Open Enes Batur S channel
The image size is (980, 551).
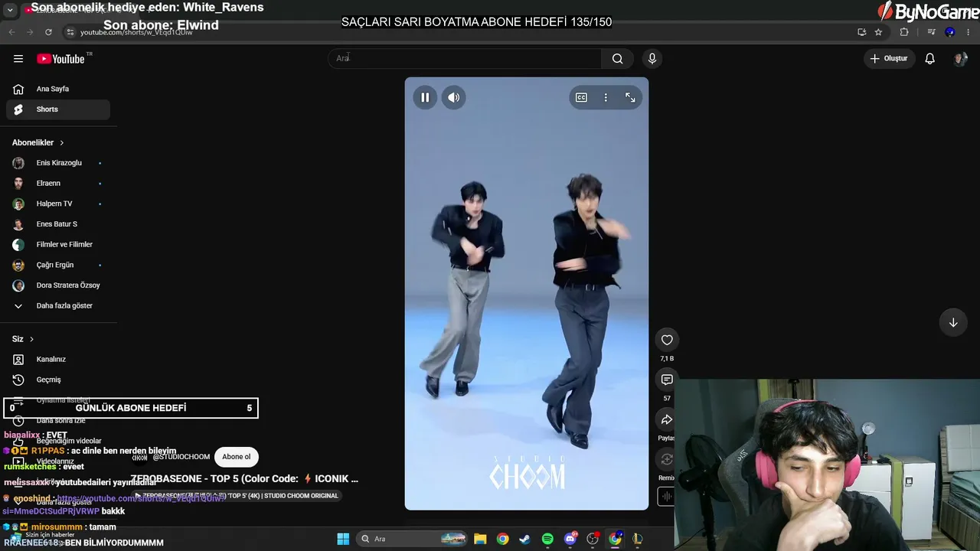coord(58,224)
